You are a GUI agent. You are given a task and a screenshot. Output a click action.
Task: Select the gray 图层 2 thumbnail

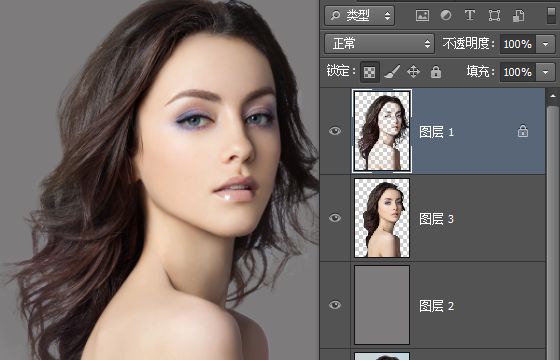pyautogui.click(x=382, y=305)
